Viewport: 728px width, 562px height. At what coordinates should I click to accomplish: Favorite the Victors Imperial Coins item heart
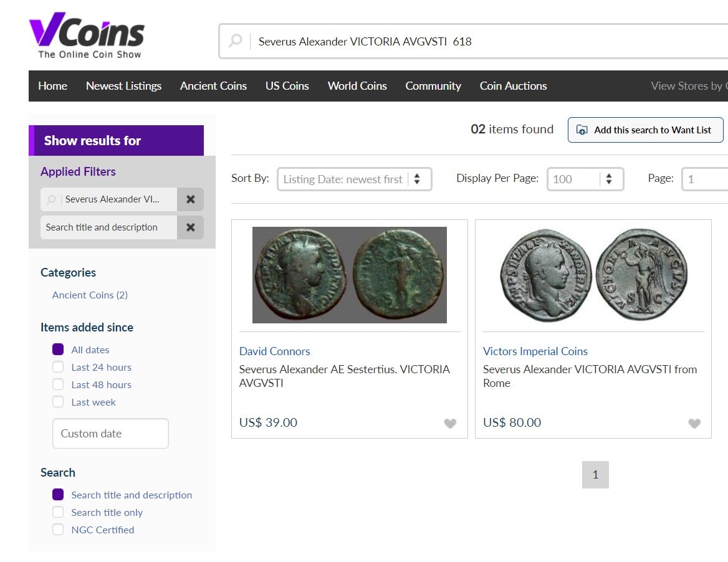[x=694, y=423]
